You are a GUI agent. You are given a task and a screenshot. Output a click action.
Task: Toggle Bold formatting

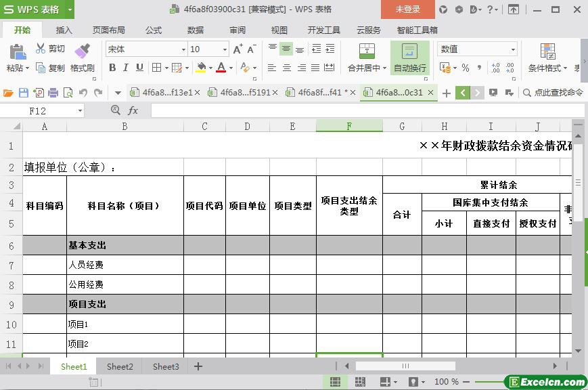coord(112,68)
